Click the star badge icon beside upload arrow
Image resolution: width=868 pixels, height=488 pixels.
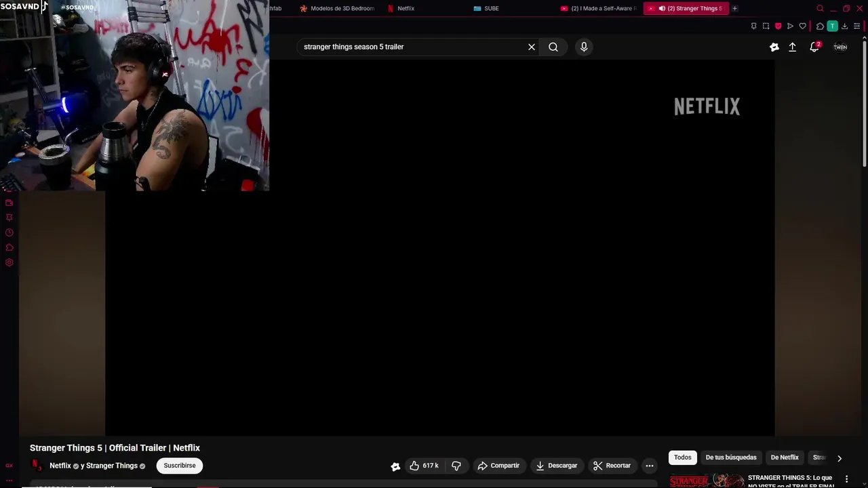774,47
